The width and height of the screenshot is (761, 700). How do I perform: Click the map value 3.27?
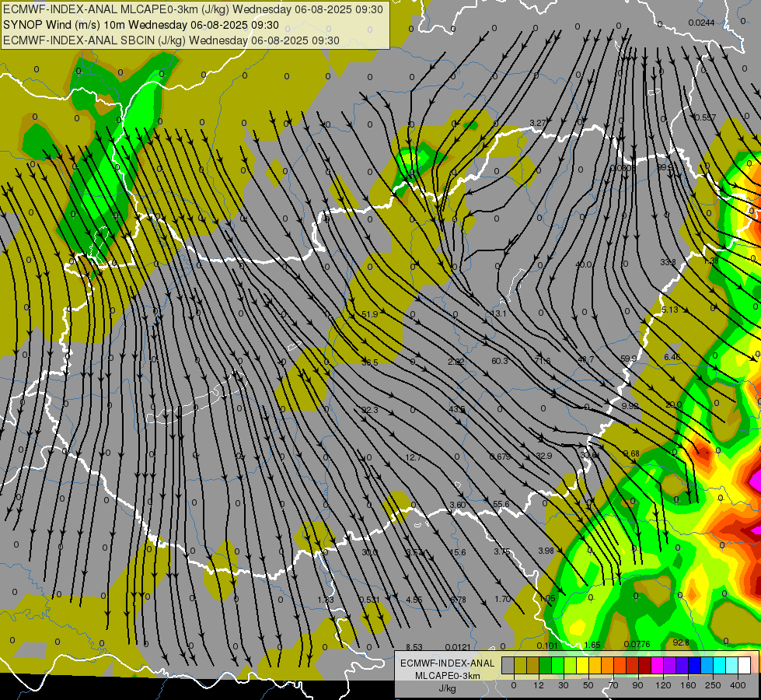538,123
